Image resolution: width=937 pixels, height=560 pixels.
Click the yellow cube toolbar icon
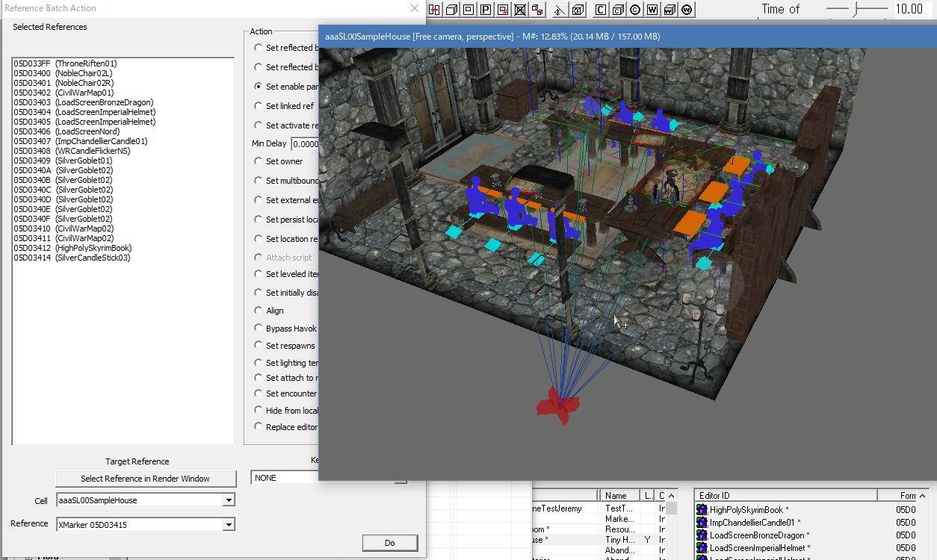click(578, 10)
